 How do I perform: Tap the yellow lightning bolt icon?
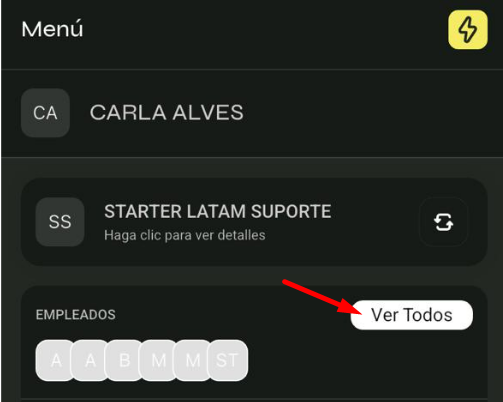(468, 30)
